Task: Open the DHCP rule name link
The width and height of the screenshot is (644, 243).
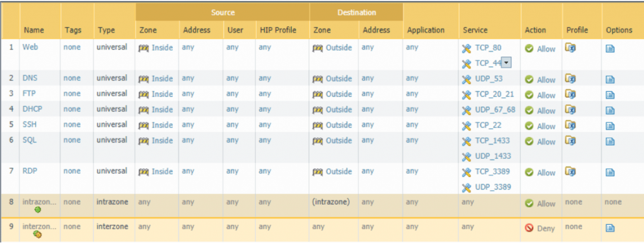Action: (x=33, y=109)
